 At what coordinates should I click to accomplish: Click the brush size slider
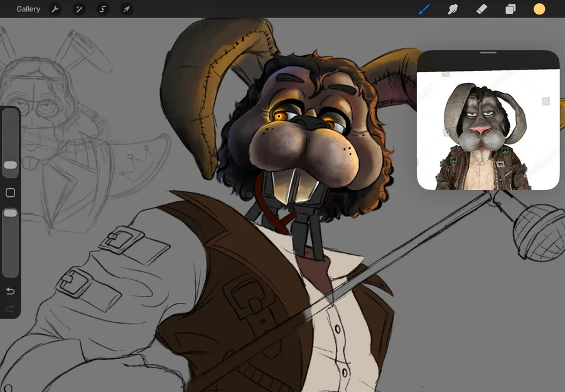(11, 143)
